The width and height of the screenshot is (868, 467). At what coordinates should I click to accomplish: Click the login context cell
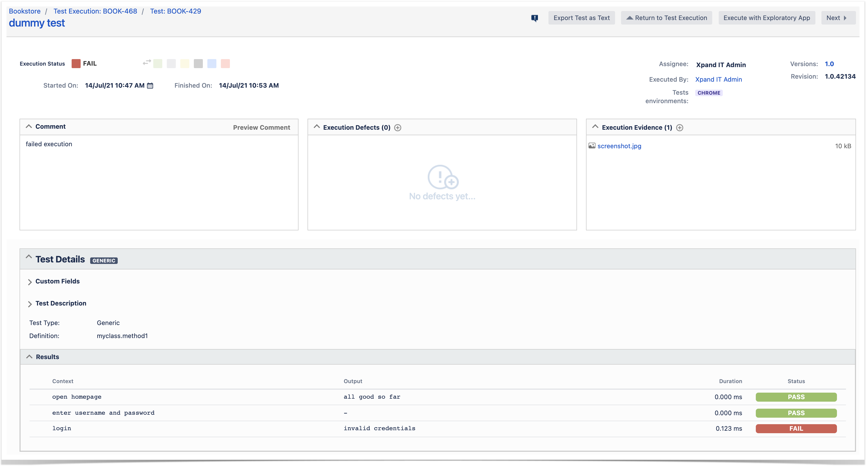(x=62, y=428)
